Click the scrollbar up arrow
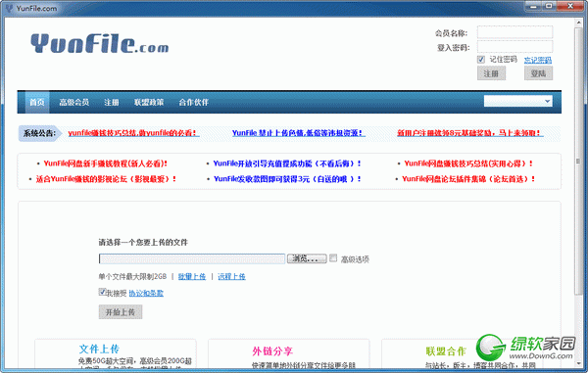588x373 pixels. coord(578,23)
